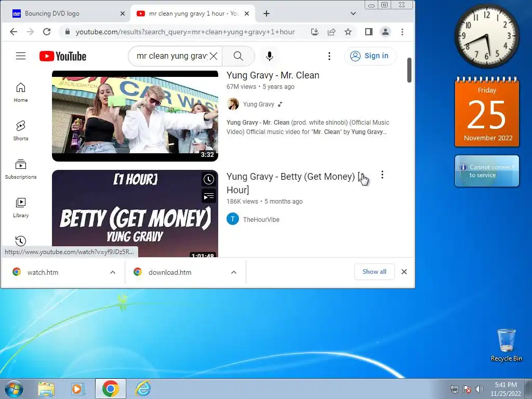Add Betty video to queue
The width and height of the screenshot is (532, 399).
[x=209, y=196]
